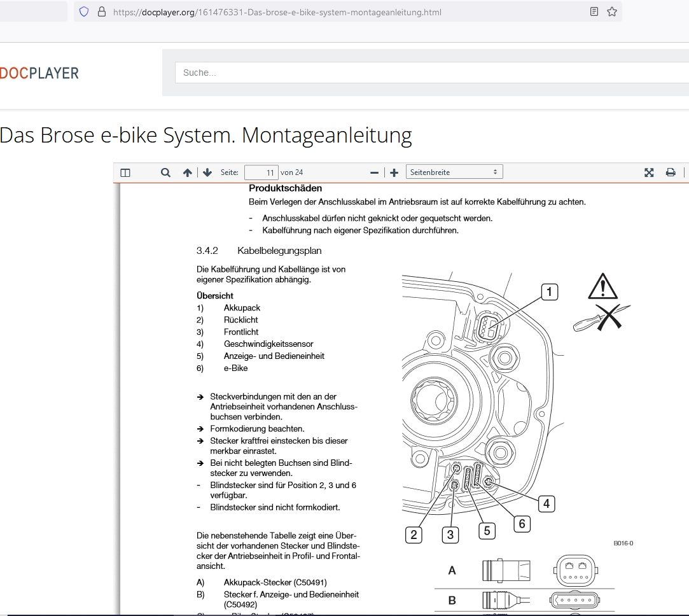Click connector row label B in table
The width and height of the screenshot is (689, 616).
452,600
